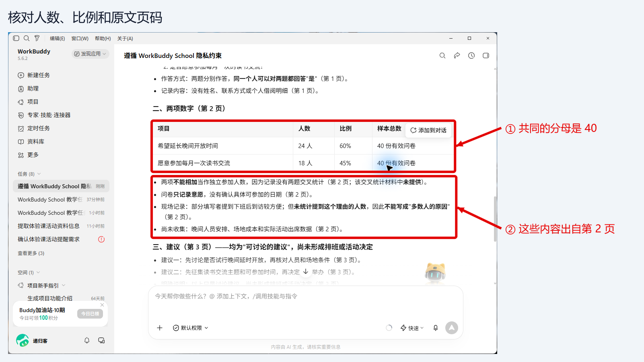644x362 pixels.
Task: Open the 快速 mode dropdown
Action: coord(412,328)
